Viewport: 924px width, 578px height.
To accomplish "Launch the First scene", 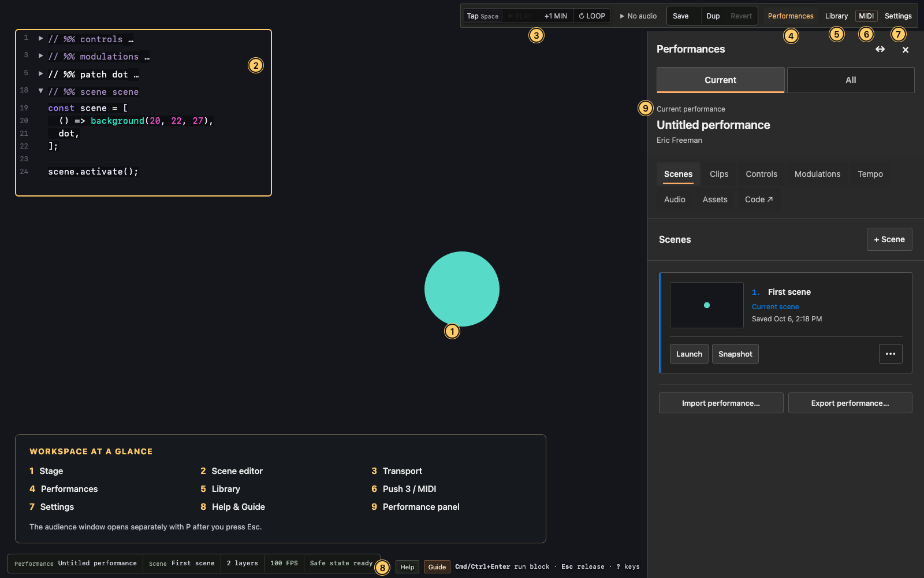I will click(689, 354).
